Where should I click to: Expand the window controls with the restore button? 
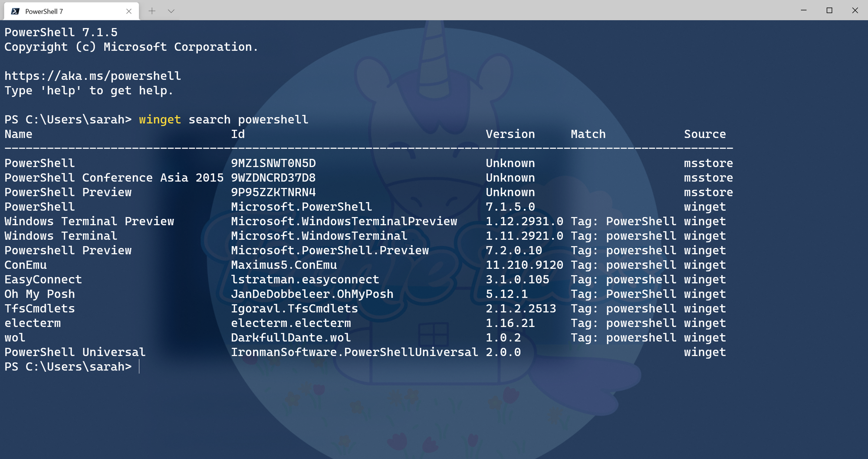coord(829,10)
